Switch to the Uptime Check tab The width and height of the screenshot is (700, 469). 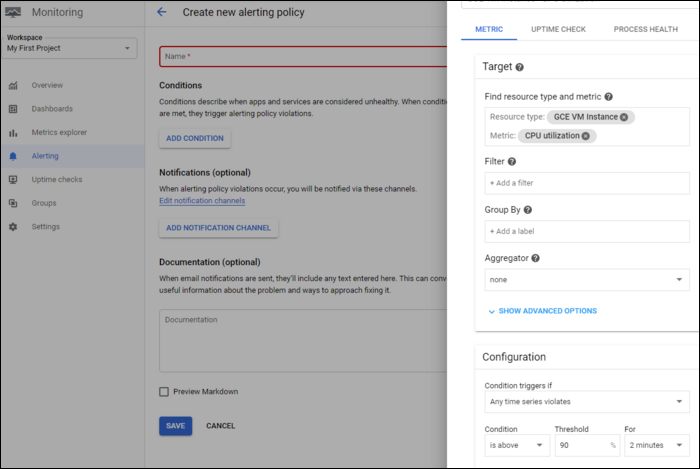tap(558, 29)
